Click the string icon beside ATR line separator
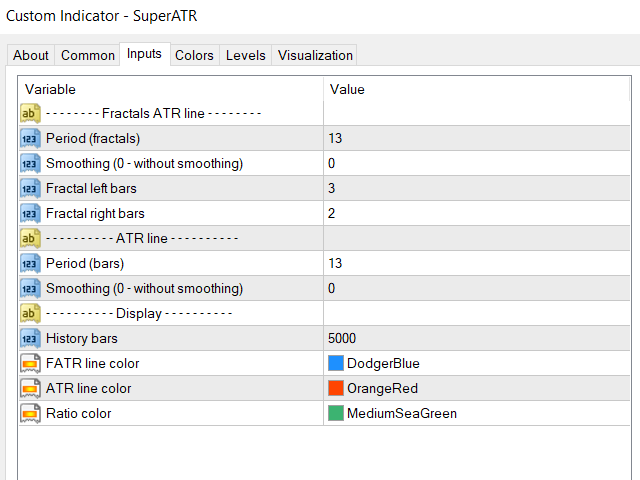 [30, 238]
